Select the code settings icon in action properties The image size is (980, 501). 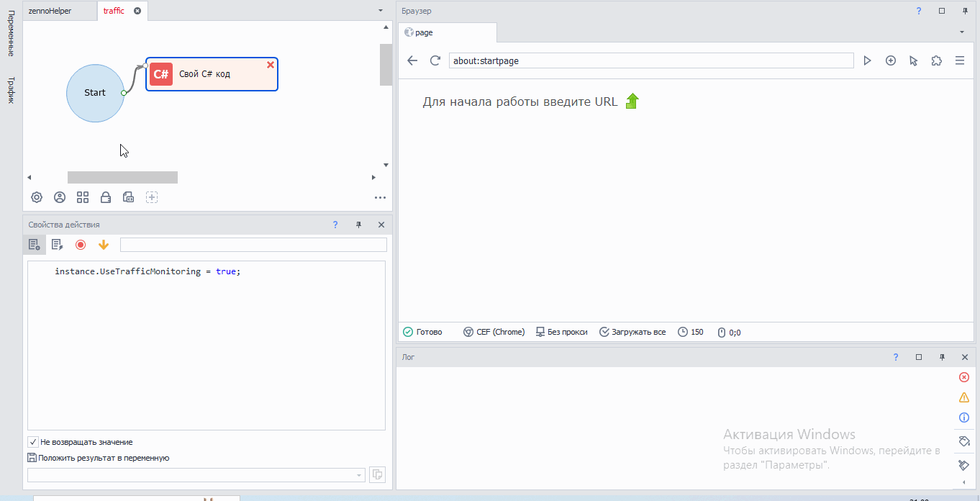tap(35, 245)
